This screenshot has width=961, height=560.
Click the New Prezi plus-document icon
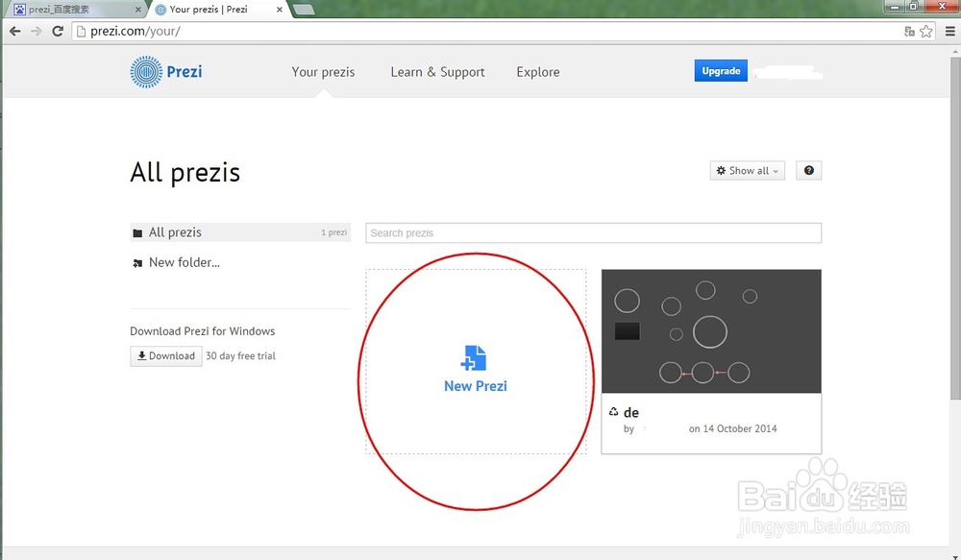point(473,358)
